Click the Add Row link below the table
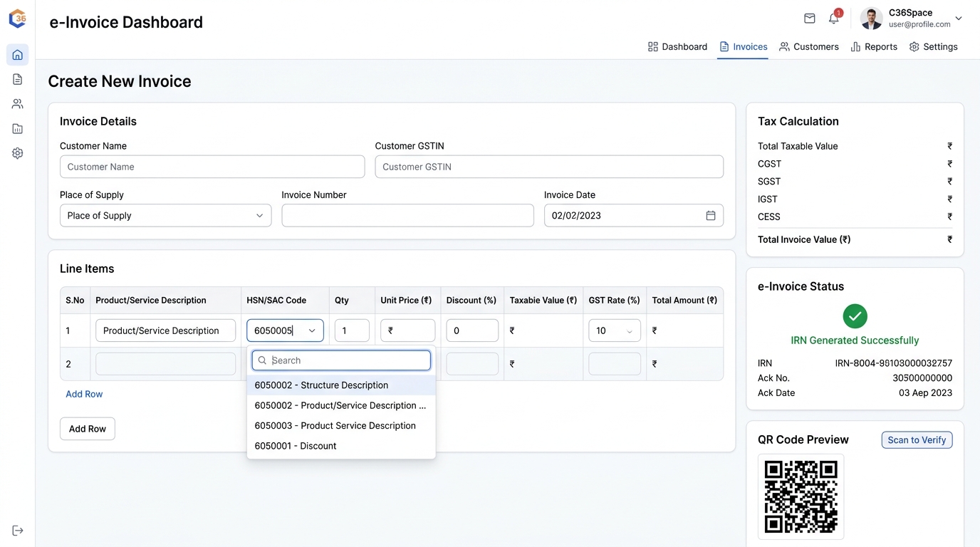This screenshot has height=547, width=980. (x=84, y=394)
